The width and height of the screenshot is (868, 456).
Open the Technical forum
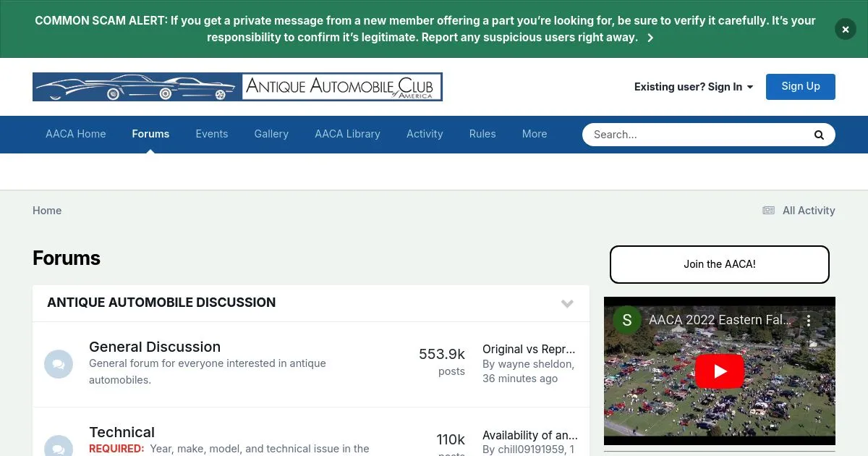[122, 432]
